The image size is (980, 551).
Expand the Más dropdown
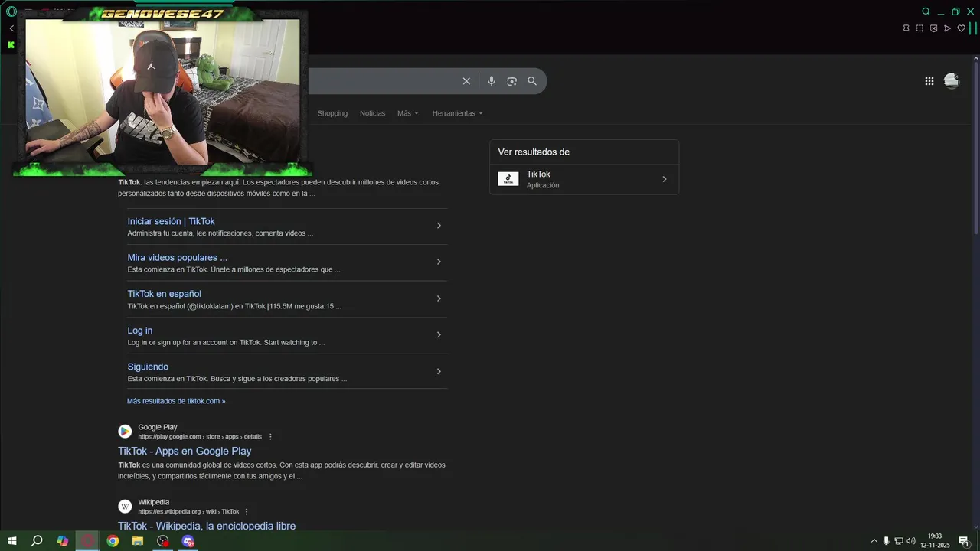(408, 113)
